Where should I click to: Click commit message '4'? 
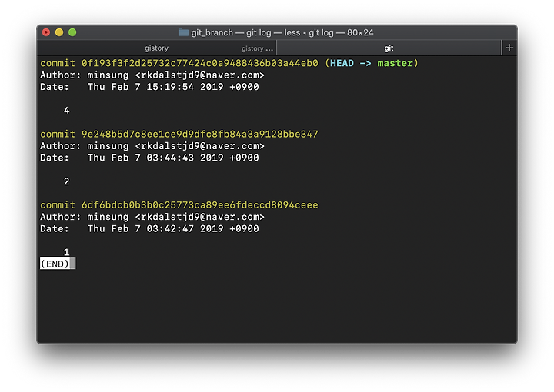(66, 111)
